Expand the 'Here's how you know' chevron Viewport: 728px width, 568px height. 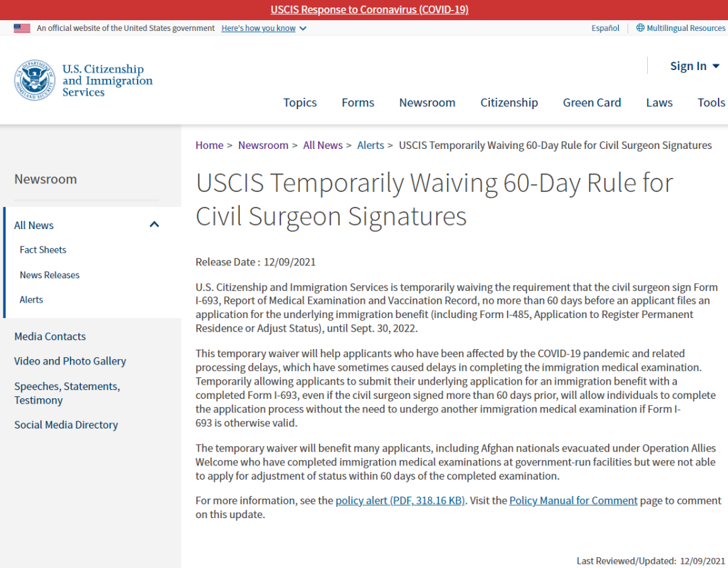point(303,28)
